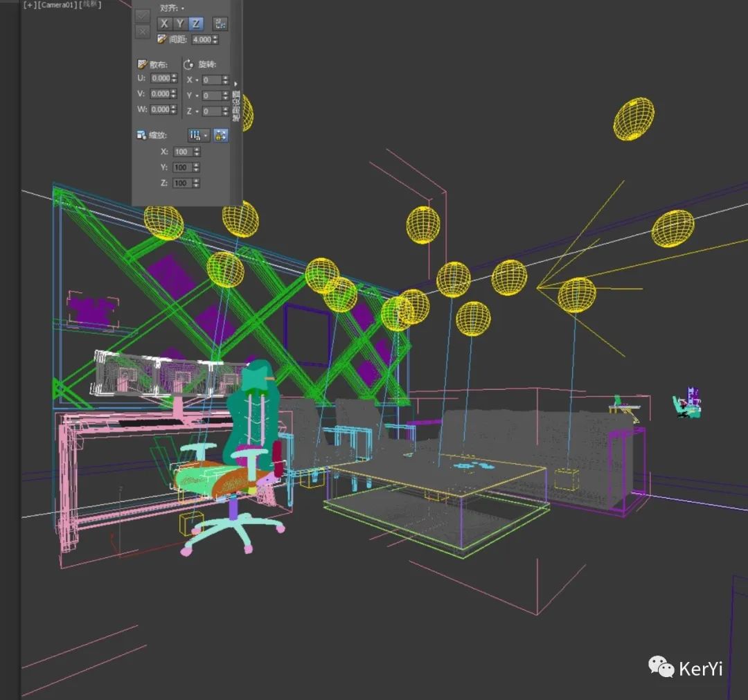Open the [Camera01] viewport view menu
The width and height of the screenshot is (748, 700).
(56, 5)
